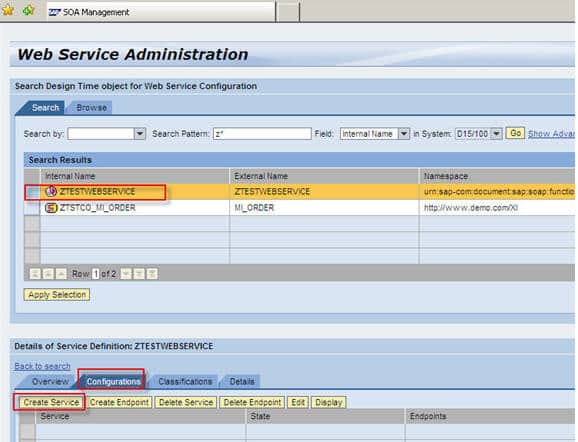Click the Service column header
This screenshot has height=442, width=578.
tap(140, 416)
